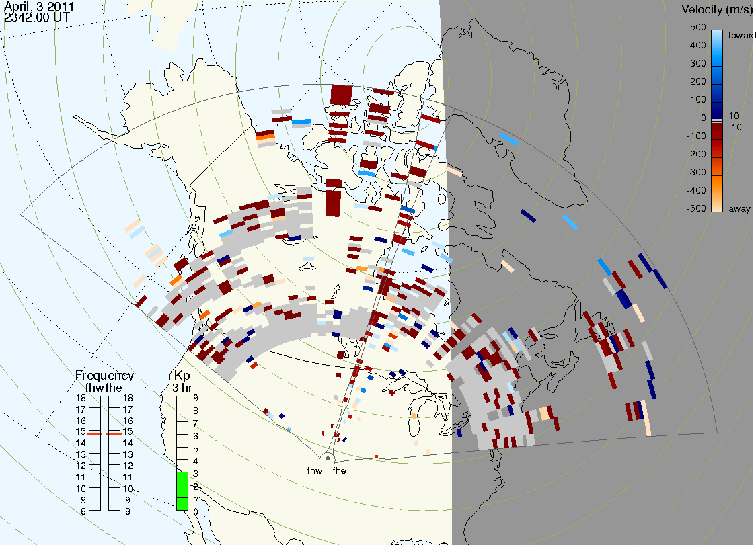Click the 'April, 3 2011' date text
This screenshot has width=756, height=545.
[39, 7]
